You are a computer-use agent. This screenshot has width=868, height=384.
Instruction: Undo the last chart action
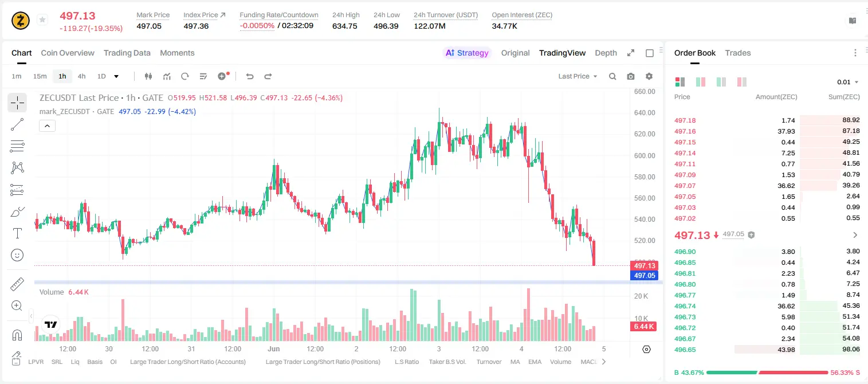click(x=249, y=76)
